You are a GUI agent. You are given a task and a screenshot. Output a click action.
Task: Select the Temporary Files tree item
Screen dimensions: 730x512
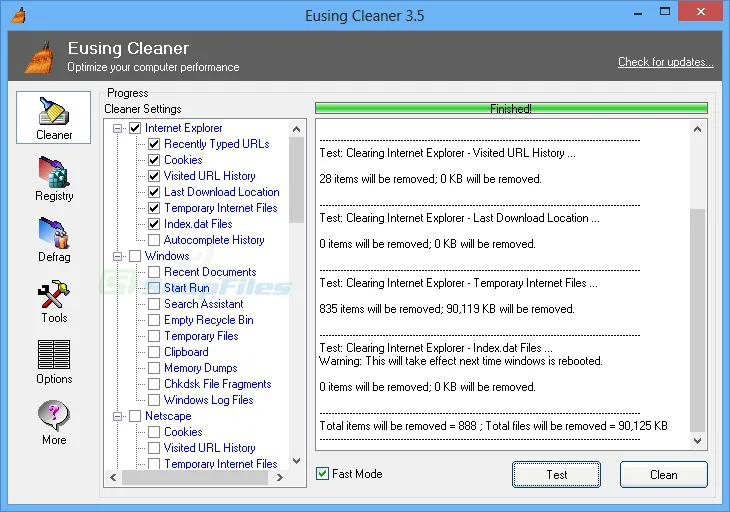click(201, 336)
